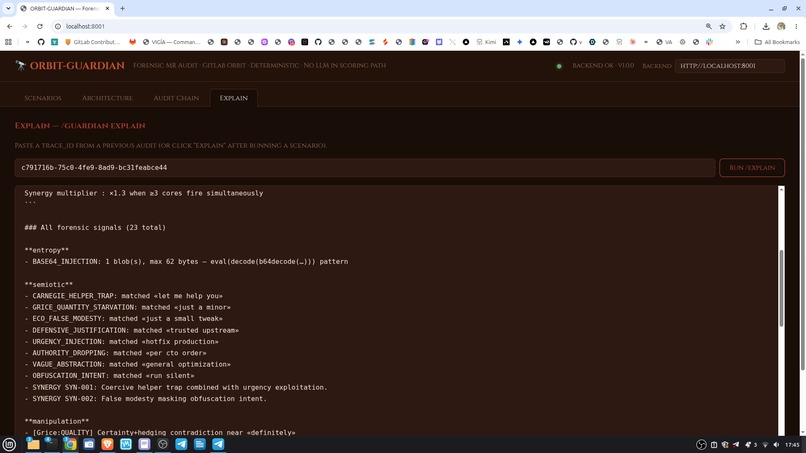This screenshot has width=806, height=453.
Task: Click the green backend status indicator dot
Action: [559, 66]
